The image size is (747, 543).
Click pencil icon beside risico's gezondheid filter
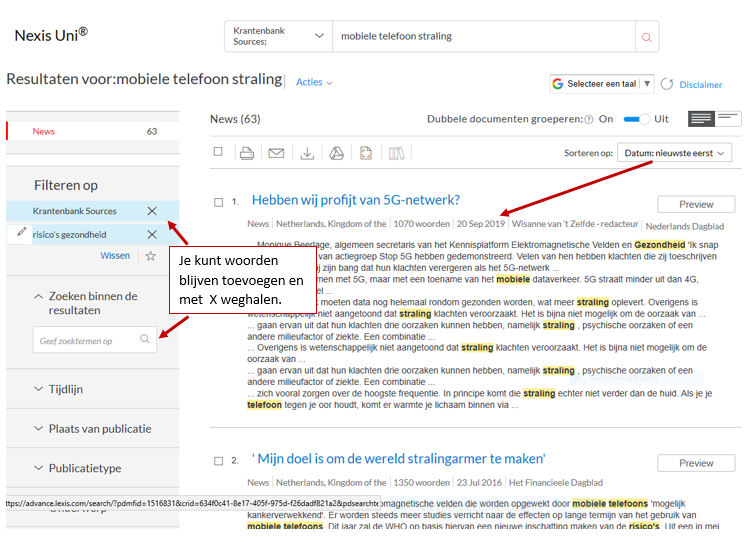tap(22, 232)
